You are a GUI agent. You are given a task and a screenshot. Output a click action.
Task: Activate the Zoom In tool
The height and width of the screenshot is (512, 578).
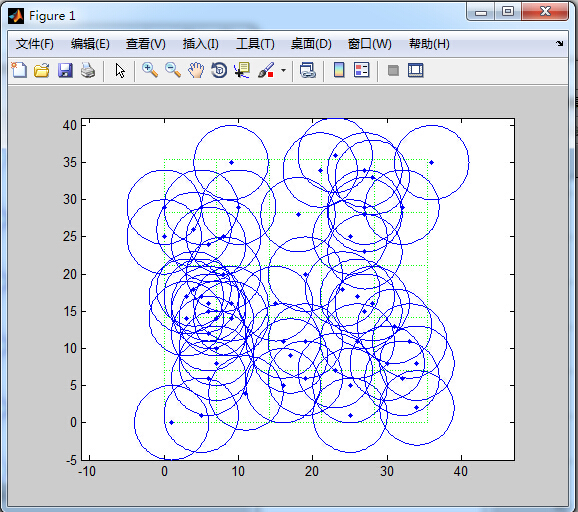(x=150, y=70)
